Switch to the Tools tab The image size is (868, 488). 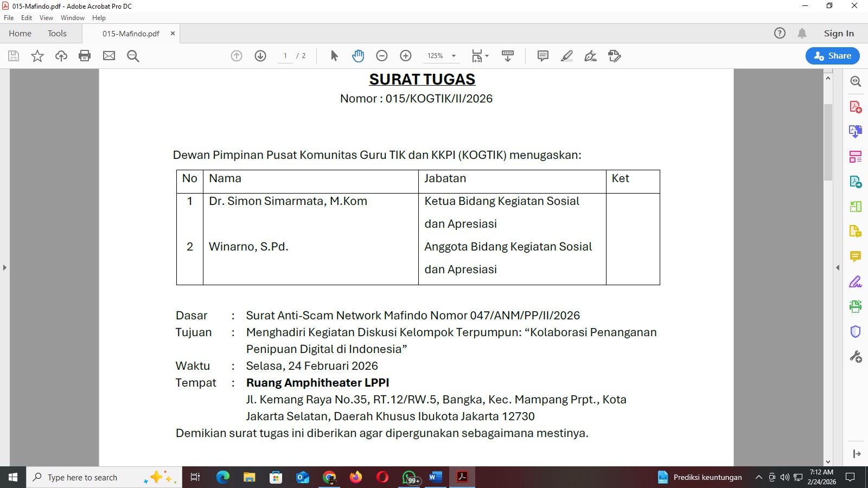(x=57, y=33)
